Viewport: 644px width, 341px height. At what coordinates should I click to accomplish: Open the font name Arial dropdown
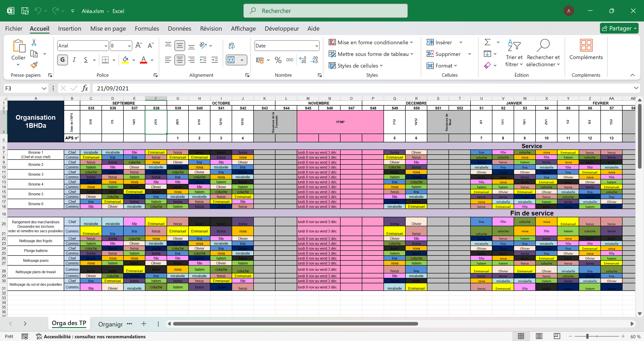click(x=106, y=46)
